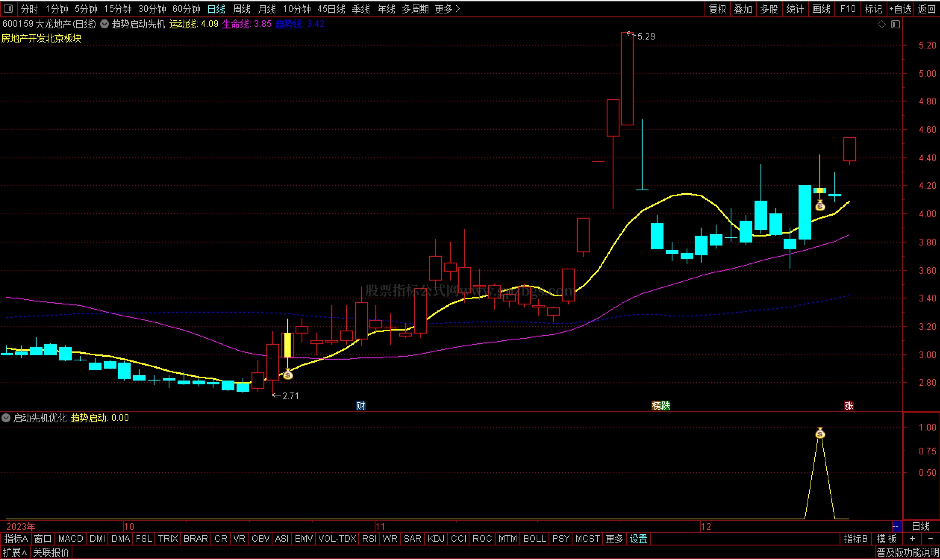The width and height of the screenshot is (940, 560).
Task: Click the 画线 drawing tools button
Action: click(821, 9)
